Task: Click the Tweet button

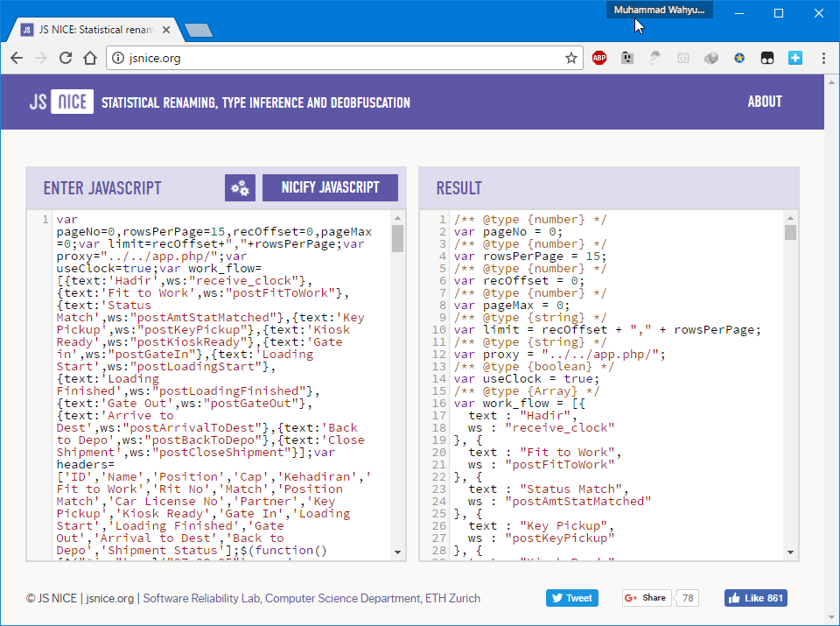Action: 571,598
